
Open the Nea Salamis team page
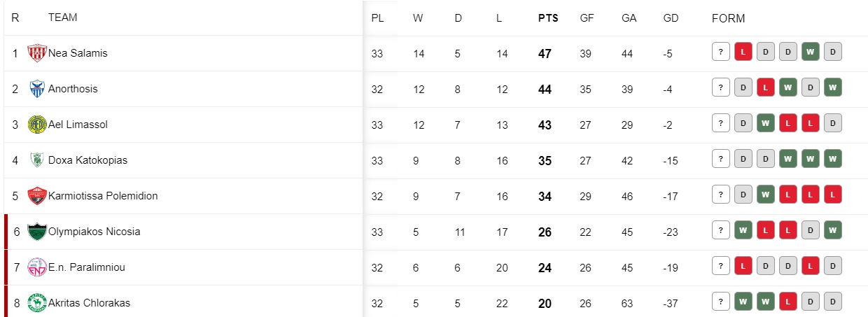tap(78, 53)
